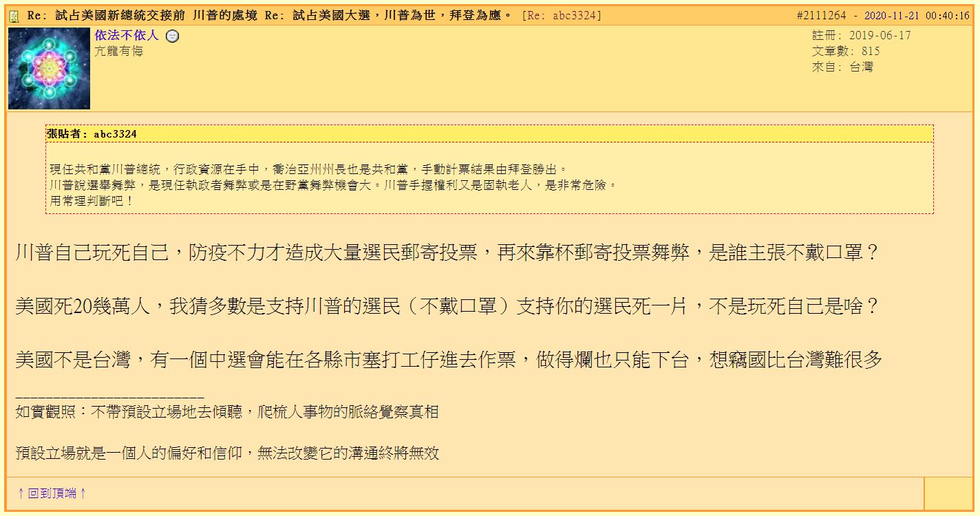Jump back using the 回到頂端 link
This screenshot has height=516, width=980.
pos(52,493)
